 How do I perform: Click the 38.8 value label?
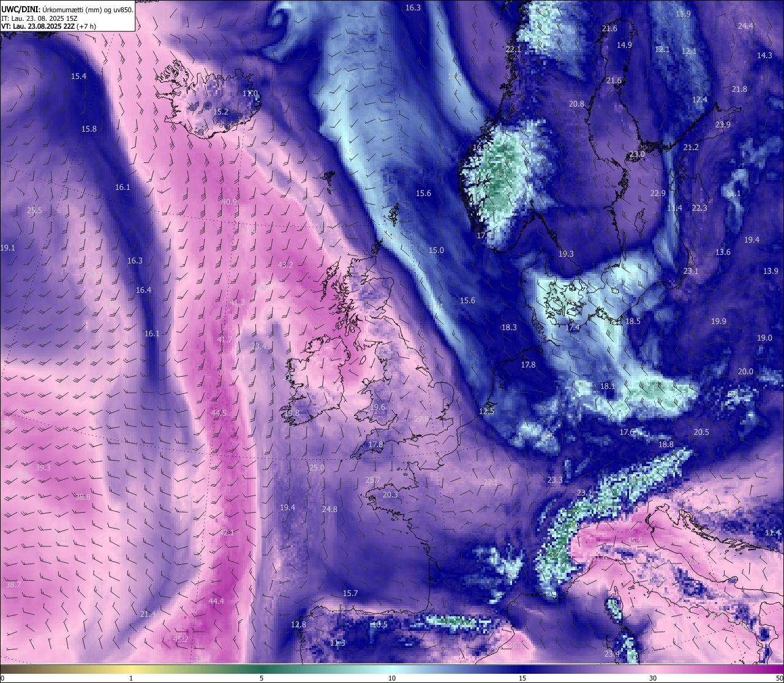83,497
